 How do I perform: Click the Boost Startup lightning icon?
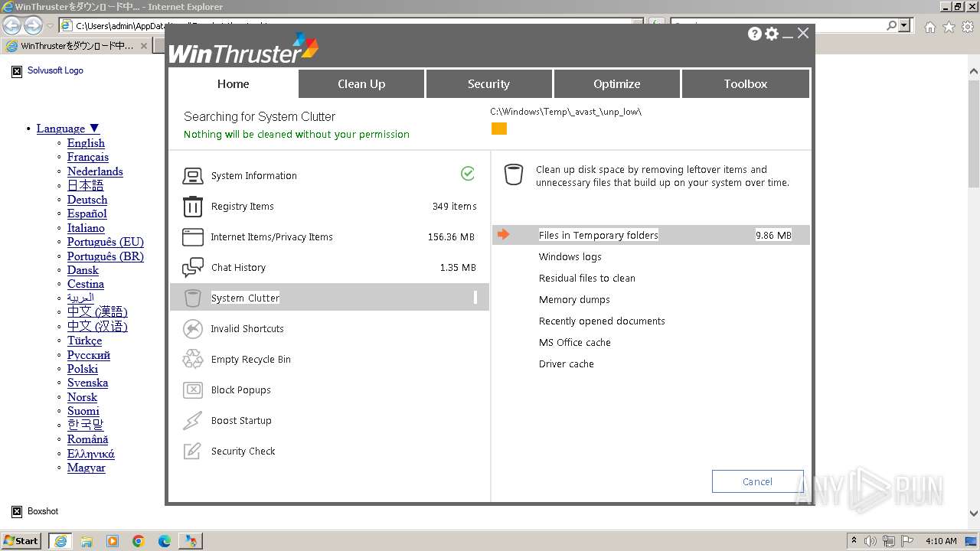193,421
